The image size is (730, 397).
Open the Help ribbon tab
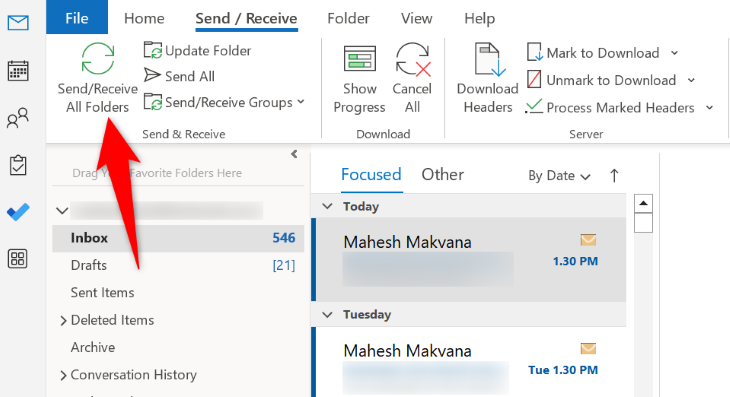(480, 18)
